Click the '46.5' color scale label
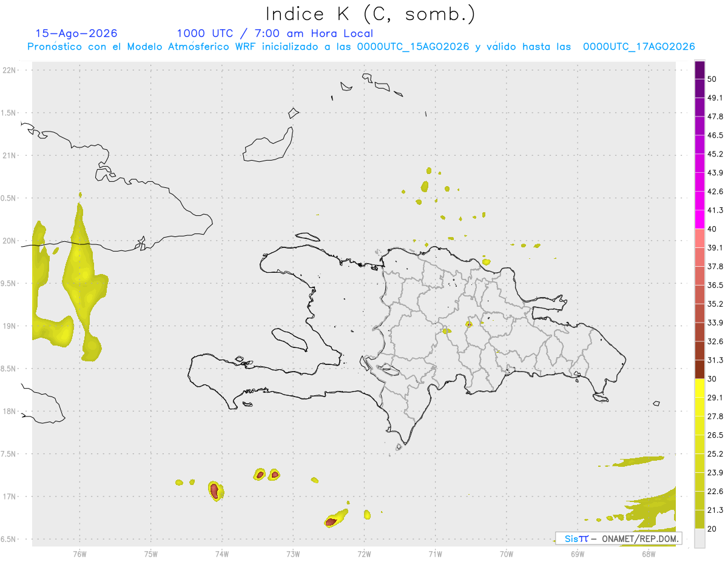728x562 pixels. click(x=715, y=135)
